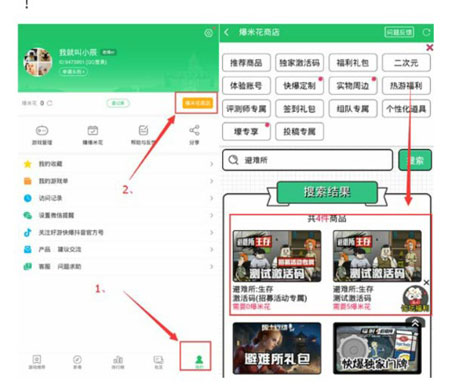Image resolution: width=450 pixels, height=388 pixels.
Task: Refresh the popcorn store page
Action: tap(426, 32)
